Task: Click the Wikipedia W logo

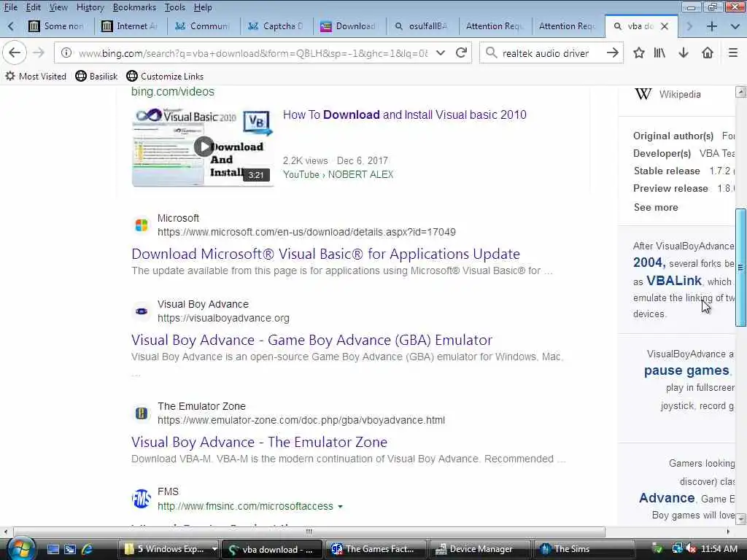Action: click(643, 94)
